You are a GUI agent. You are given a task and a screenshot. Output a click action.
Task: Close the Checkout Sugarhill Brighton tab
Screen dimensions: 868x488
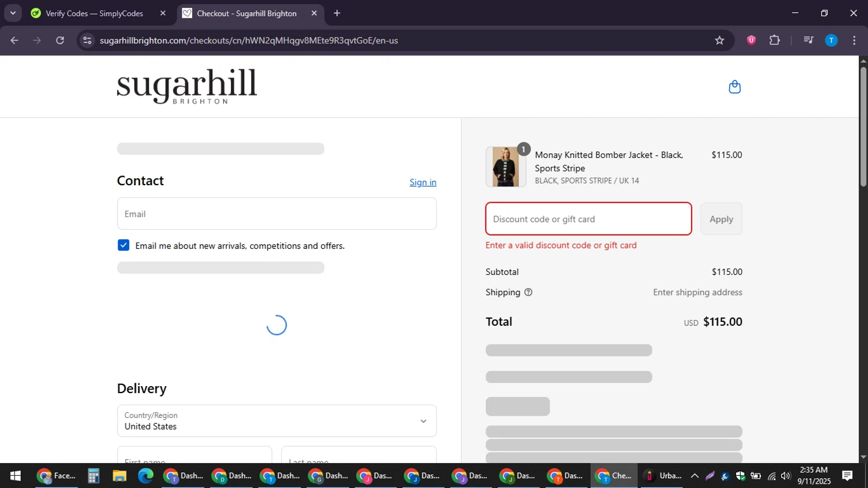pyautogui.click(x=314, y=13)
